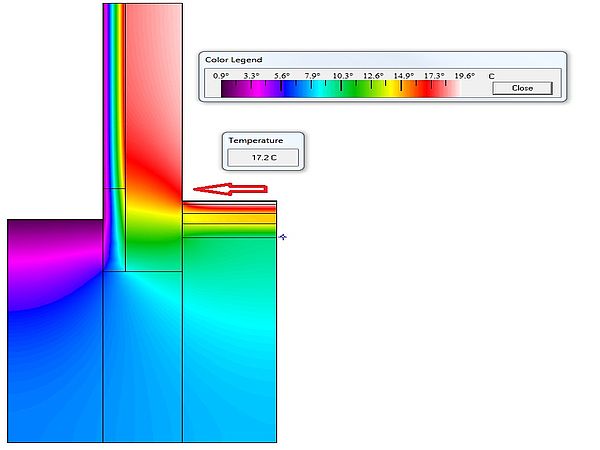The image size is (600, 450).
Task: Click the blue lower-left foundation block
Action: point(55,380)
